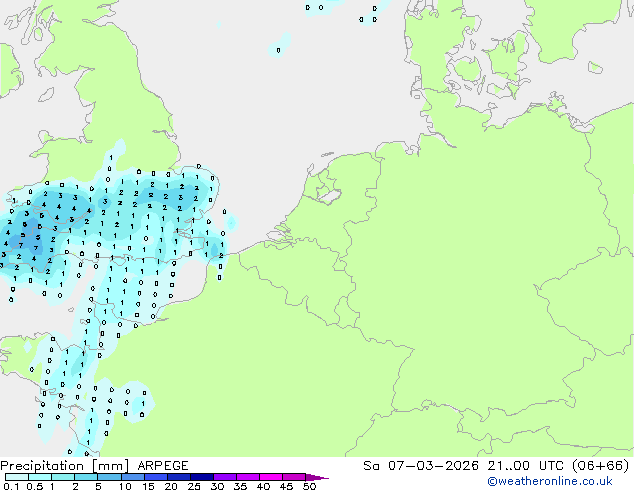The image size is (634, 490).
Task: Click the '21..00 UTC' time text
Action: click(x=526, y=466)
